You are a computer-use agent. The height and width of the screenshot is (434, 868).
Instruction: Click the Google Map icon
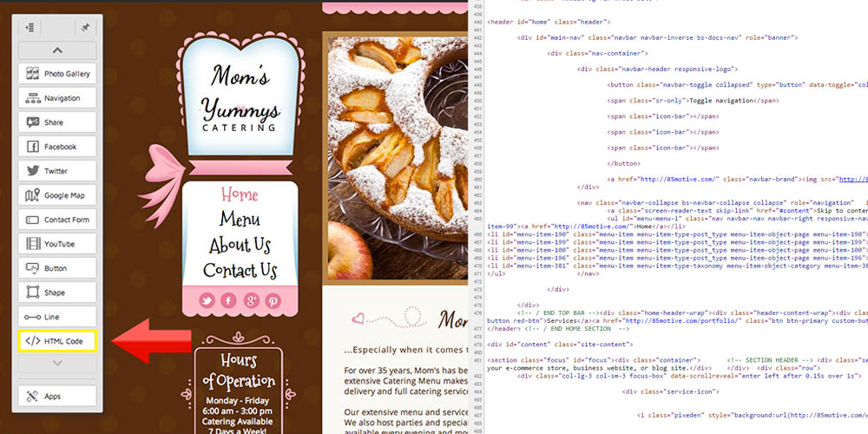33,195
